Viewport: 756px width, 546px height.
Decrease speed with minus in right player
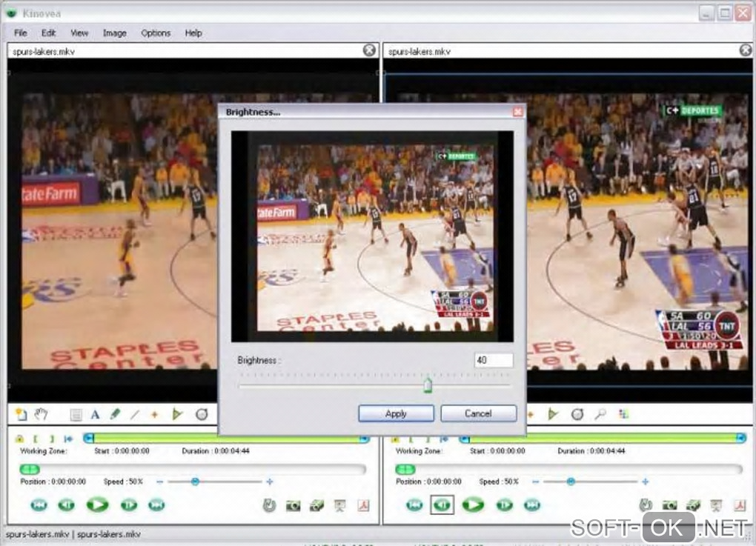pyautogui.click(x=535, y=482)
